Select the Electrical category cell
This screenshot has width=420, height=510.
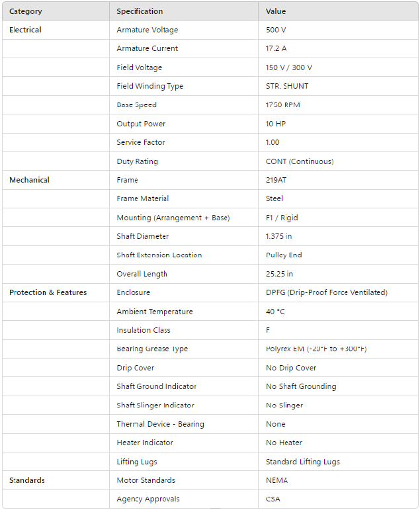click(x=25, y=30)
